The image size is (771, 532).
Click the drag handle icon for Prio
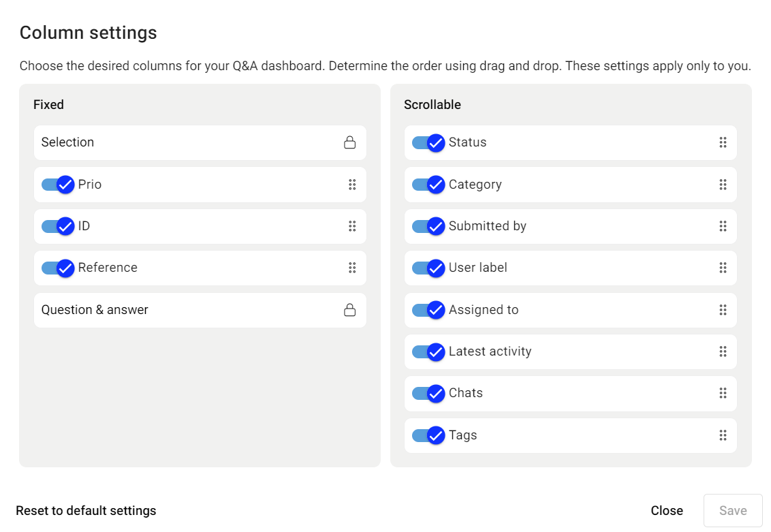click(x=352, y=185)
